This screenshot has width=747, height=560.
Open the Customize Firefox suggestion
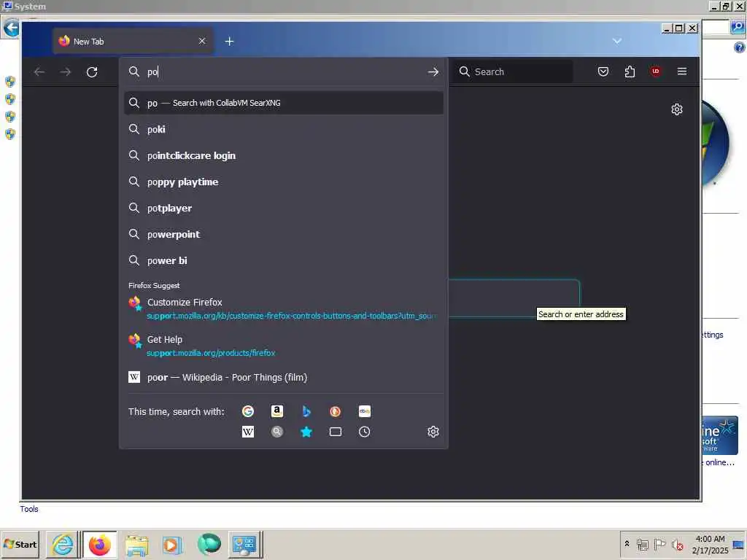pos(284,308)
